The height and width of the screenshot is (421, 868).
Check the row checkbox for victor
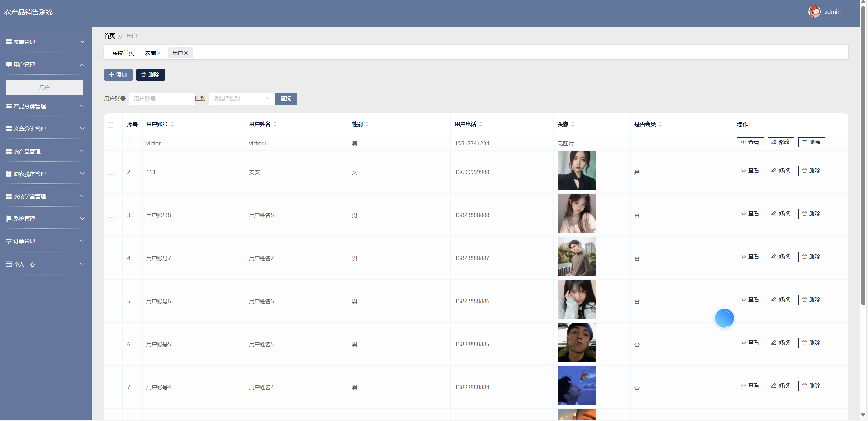[x=111, y=143]
